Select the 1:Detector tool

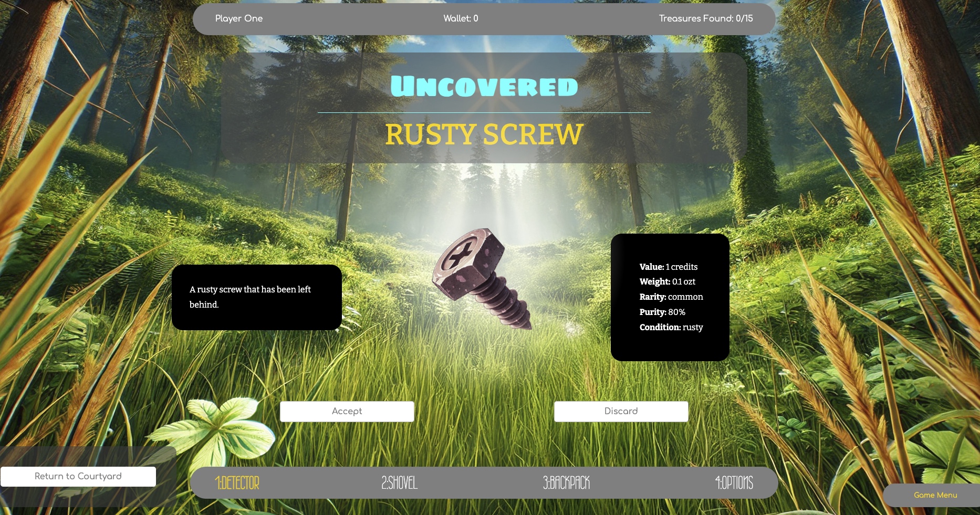tap(237, 483)
